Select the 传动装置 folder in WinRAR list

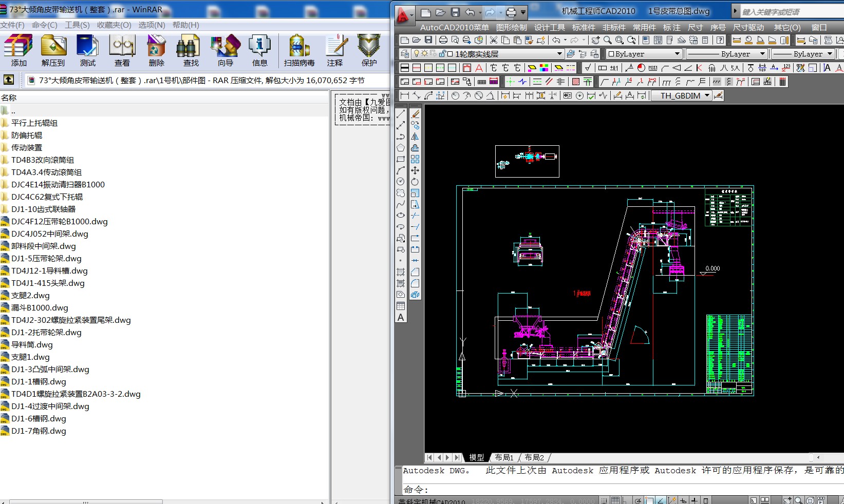(x=27, y=147)
